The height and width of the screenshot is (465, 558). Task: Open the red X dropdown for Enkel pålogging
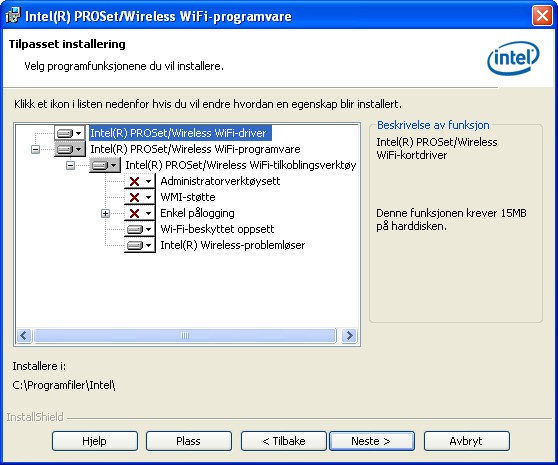(140, 213)
